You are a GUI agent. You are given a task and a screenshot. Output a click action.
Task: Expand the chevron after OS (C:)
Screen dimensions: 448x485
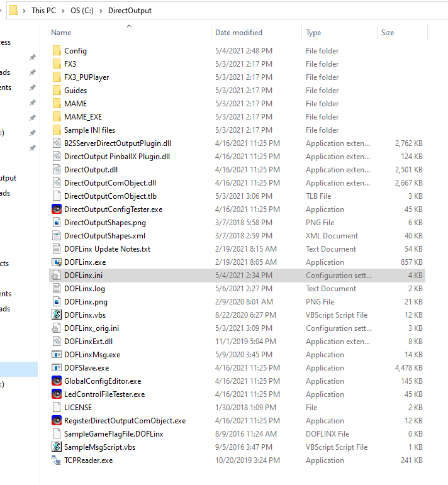tap(101, 11)
